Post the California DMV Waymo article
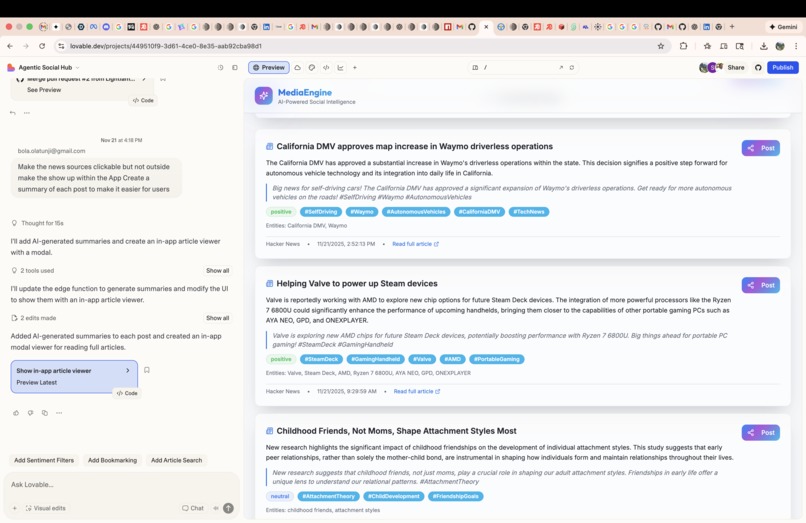806x523 pixels. coord(760,148)
